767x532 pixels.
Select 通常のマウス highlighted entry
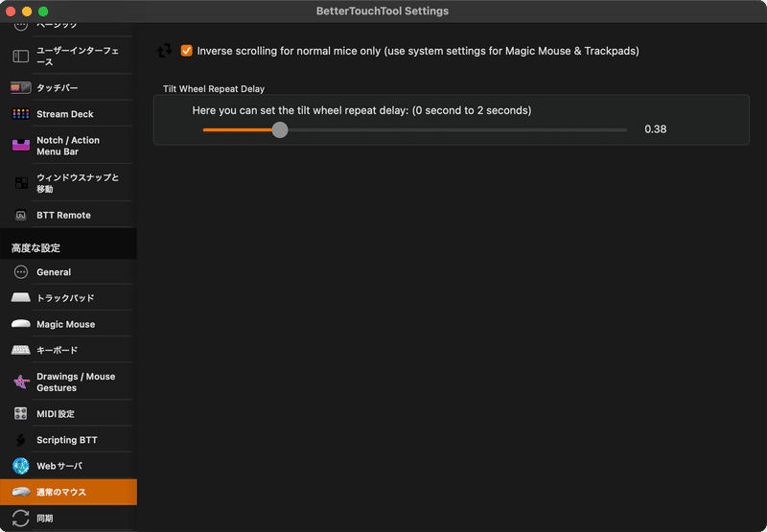(68, 492)
